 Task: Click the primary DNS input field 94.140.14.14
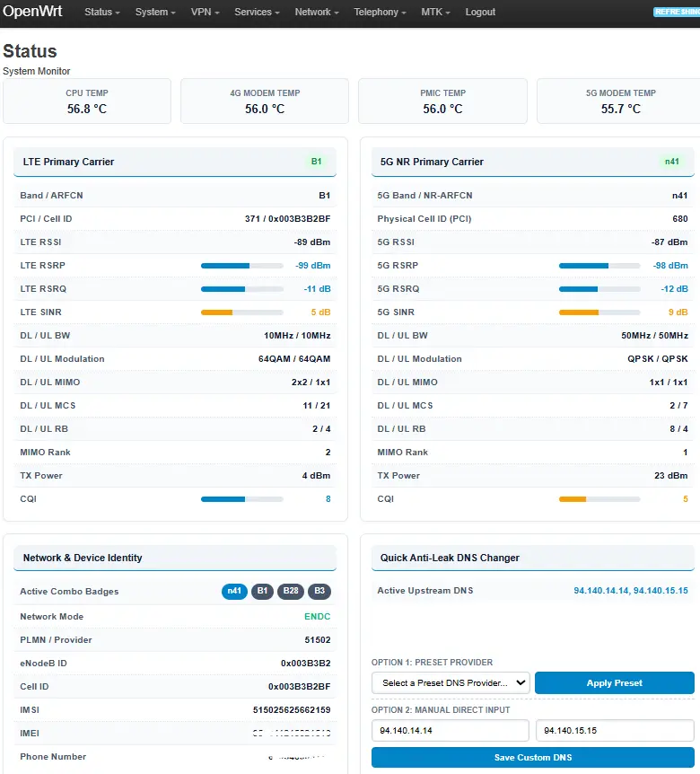click(450, 730)
